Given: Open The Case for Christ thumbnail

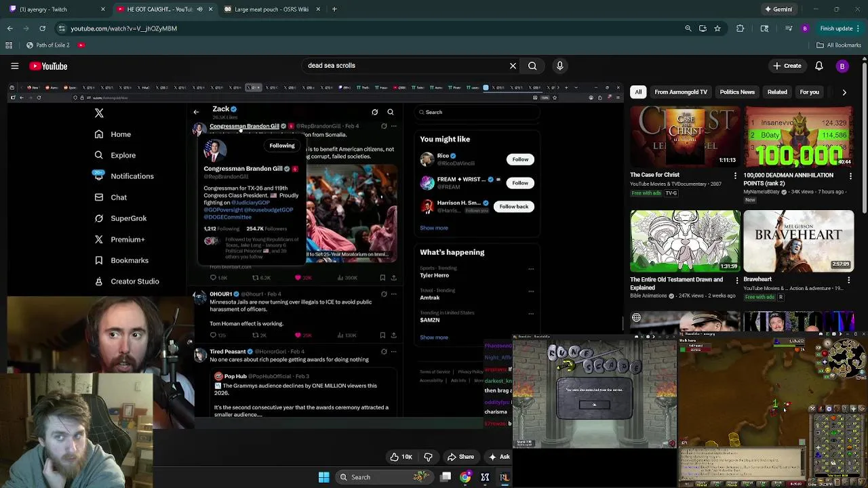Looking at the screenshot, I should pyautogui.click(x=685, y=136).
